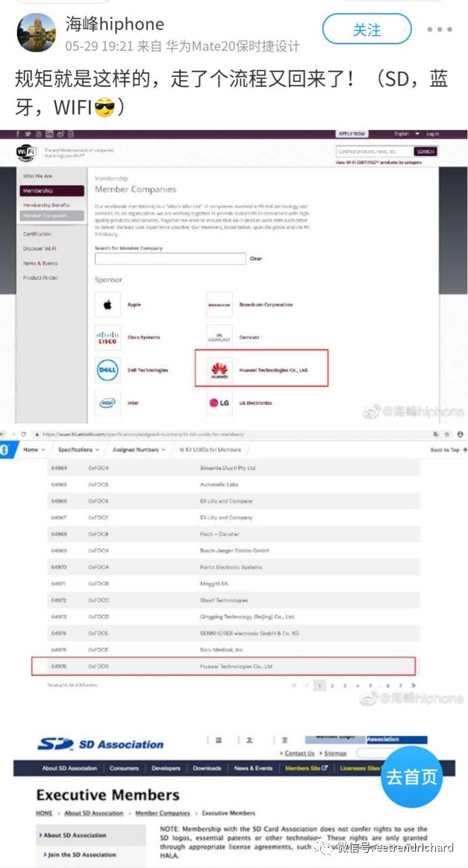Click the APPLY NOW button
Screen dimensions: 468x868
pyautogui.click(x=351, y=134)
